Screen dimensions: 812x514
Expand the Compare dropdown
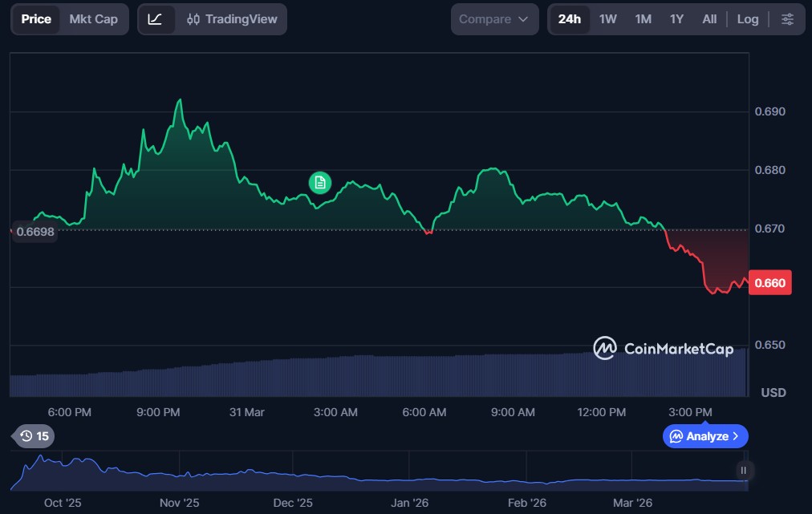pos(494,19)
